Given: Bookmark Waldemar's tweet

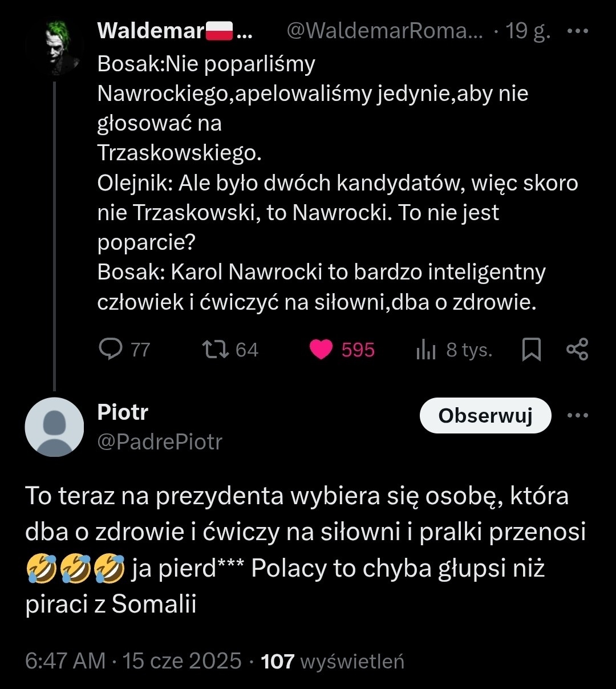Looking at the screenshot, I should click(532, 350).
